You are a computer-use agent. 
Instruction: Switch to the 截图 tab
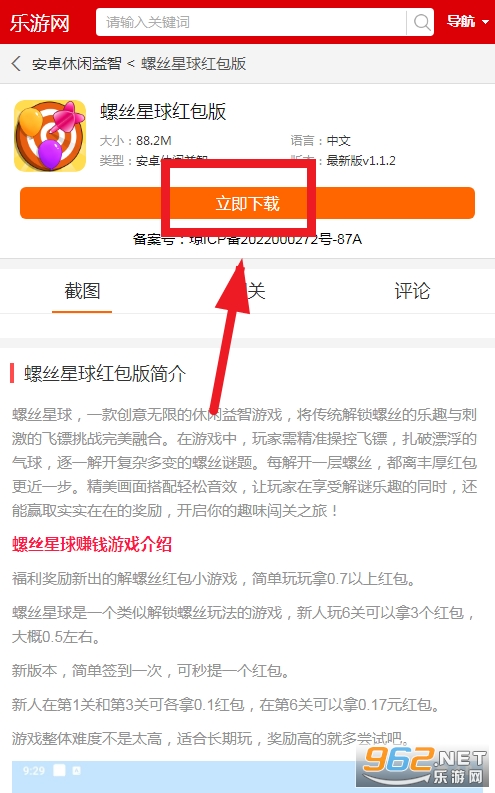click(82, 291)
